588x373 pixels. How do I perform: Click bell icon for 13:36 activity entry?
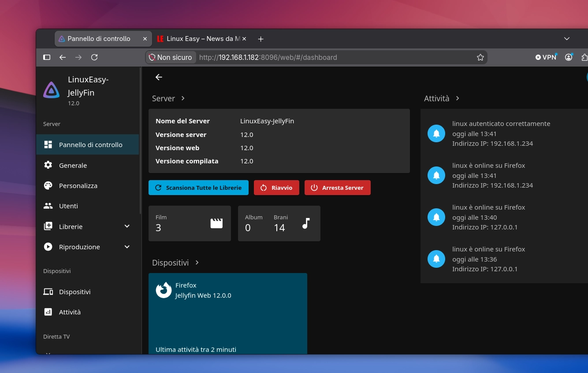436,259
